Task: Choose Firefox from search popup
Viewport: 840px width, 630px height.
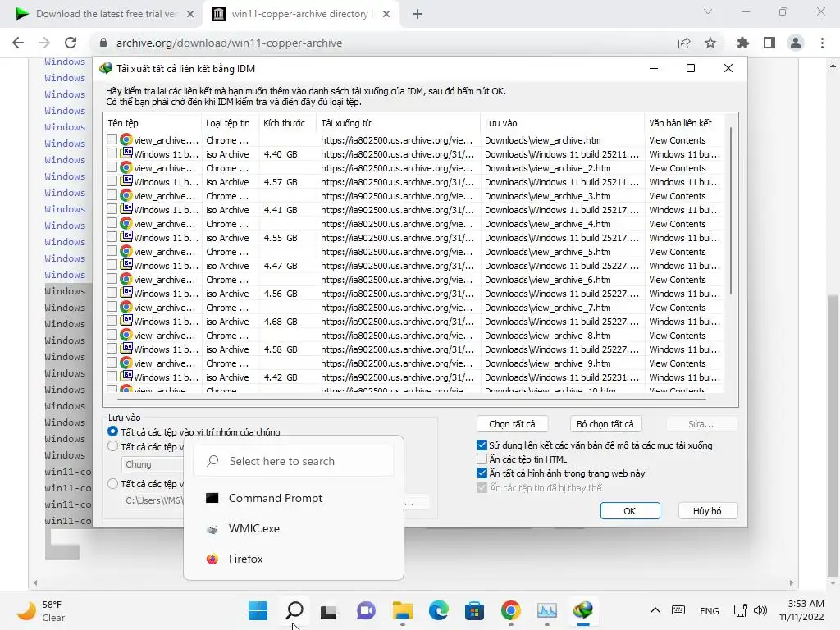Action: 293,559
